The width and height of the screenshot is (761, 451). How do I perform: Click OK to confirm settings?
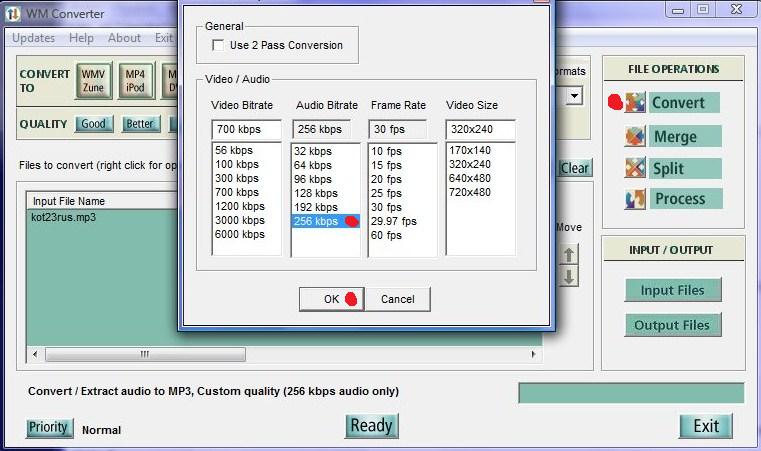pyautogui.click(x=331, y=299)
